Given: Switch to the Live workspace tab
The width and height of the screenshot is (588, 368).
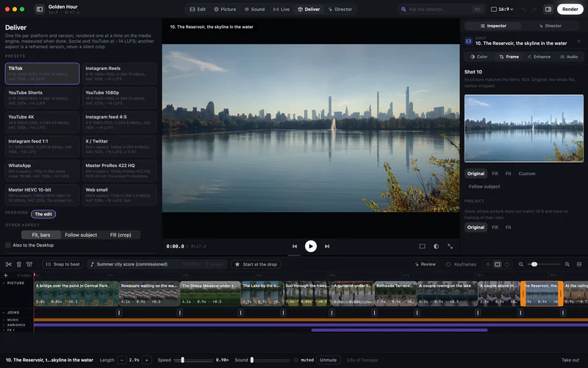Looking at the screenshot, I should point(282,10).
